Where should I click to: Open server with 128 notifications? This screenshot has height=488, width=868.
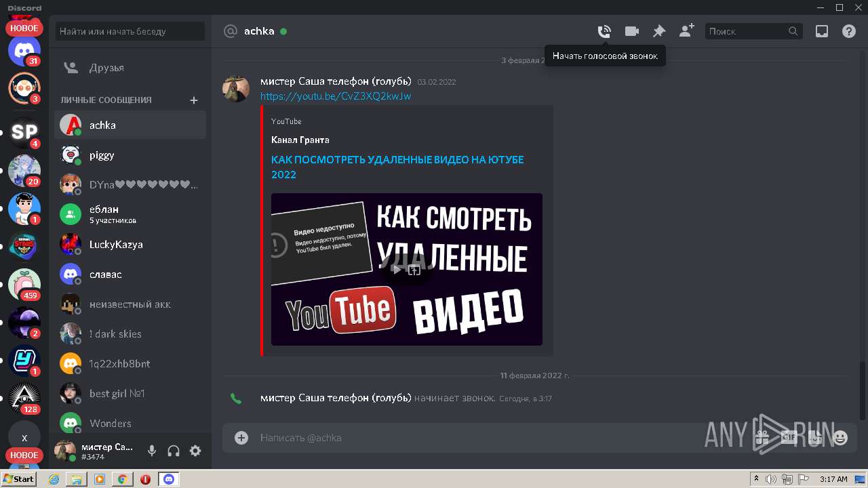(x=24, y=398)
